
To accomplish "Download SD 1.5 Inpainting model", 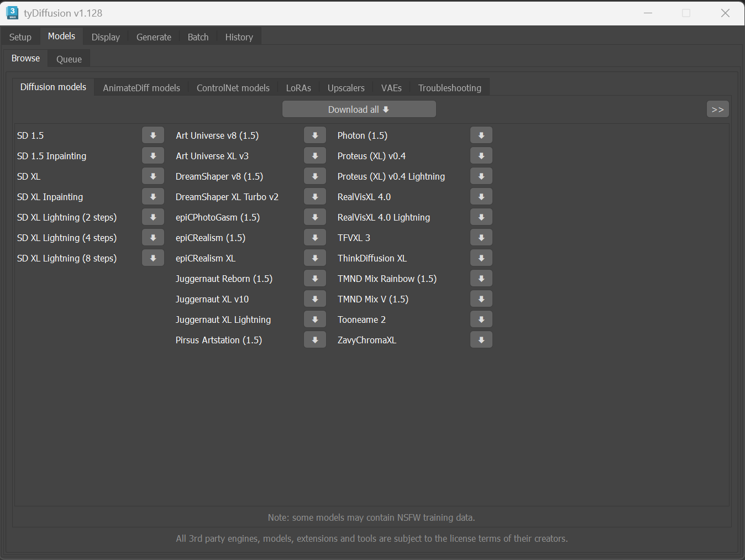I will click(153, 156).
